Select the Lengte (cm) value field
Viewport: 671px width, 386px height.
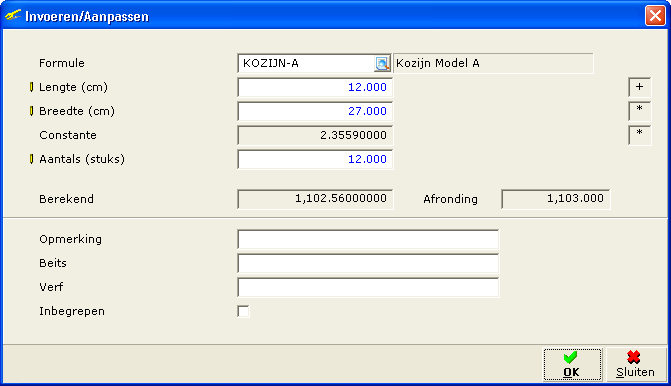point(315,87)
